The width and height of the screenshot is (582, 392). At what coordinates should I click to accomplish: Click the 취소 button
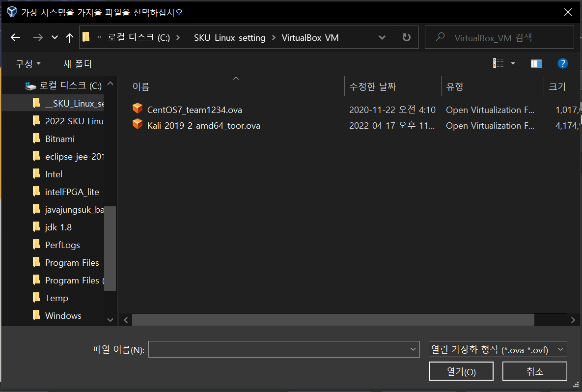tap(534, 371)
